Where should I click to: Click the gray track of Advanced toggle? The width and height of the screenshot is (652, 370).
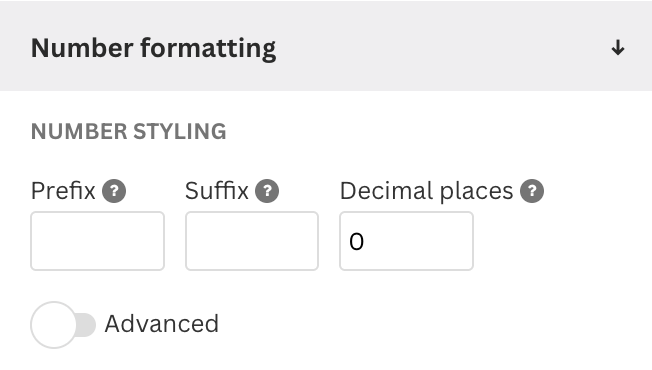86,325
